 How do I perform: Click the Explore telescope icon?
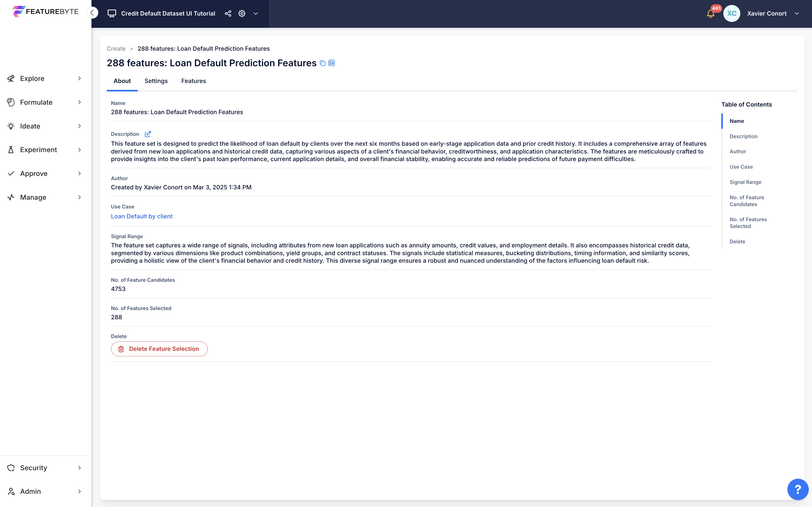tap(11, 79)
